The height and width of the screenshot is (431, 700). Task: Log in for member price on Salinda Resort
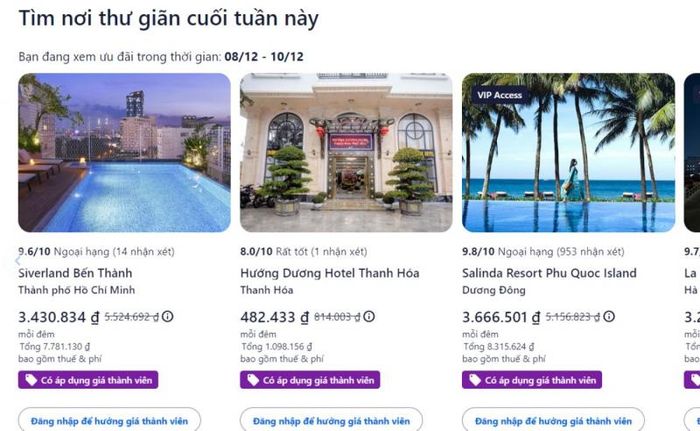(x=553, y=420)
